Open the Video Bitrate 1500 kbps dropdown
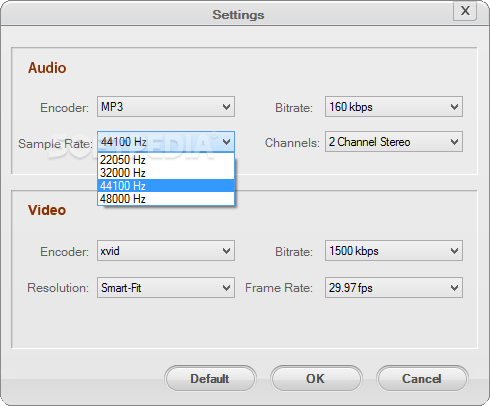Screen dimensions: 490x406 (x=394, y=250)
